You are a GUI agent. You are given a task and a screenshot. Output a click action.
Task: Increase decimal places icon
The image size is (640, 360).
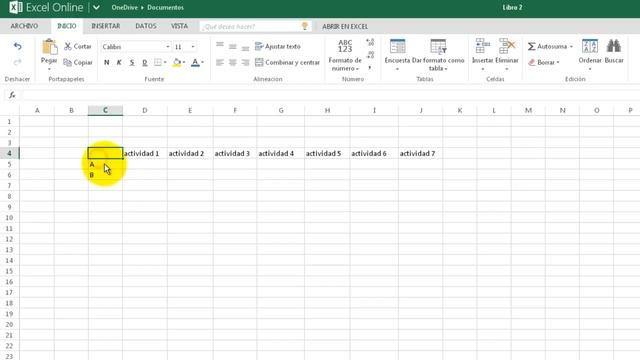click(370, 42)
